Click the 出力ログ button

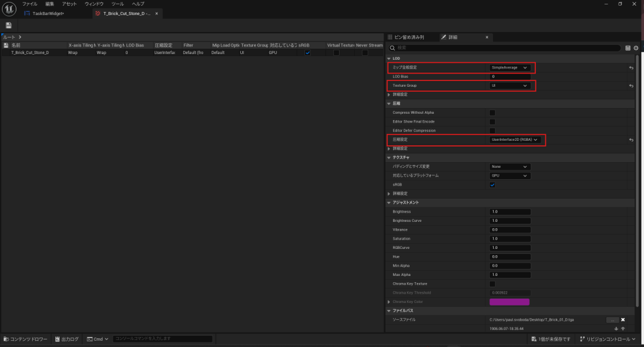click(69, 339)
